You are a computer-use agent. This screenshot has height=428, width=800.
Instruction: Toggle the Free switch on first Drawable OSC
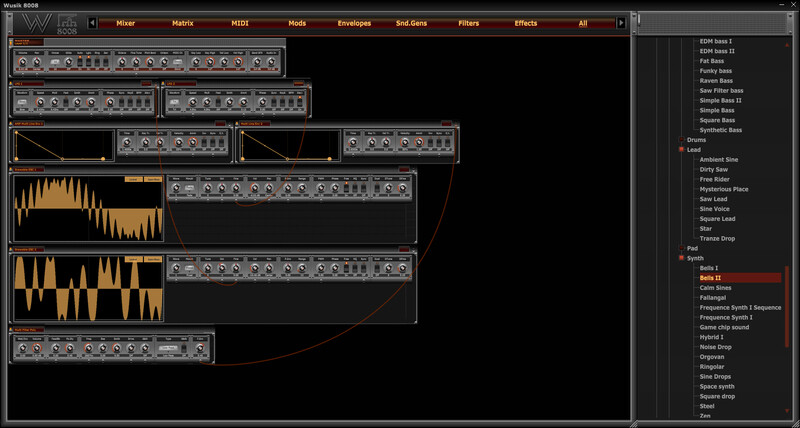point(347,190)
